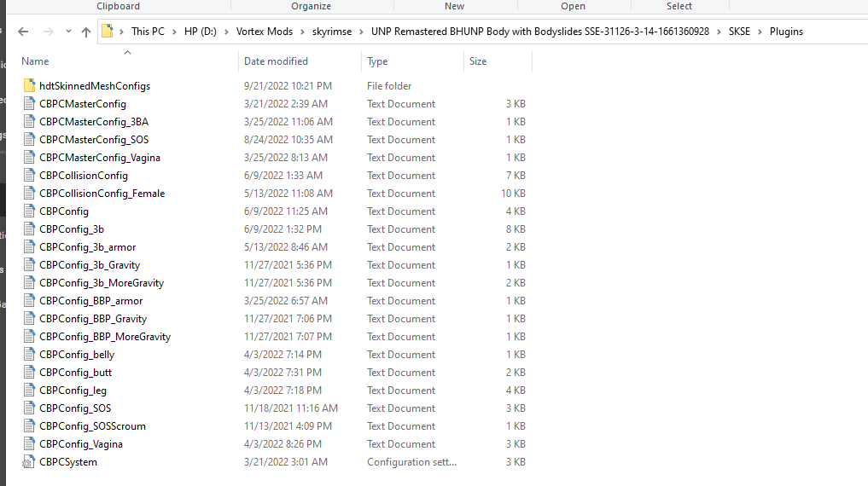Open skyrimse breadcrumb folder
This screenshot has height=486, width=868.
point(332,32)
